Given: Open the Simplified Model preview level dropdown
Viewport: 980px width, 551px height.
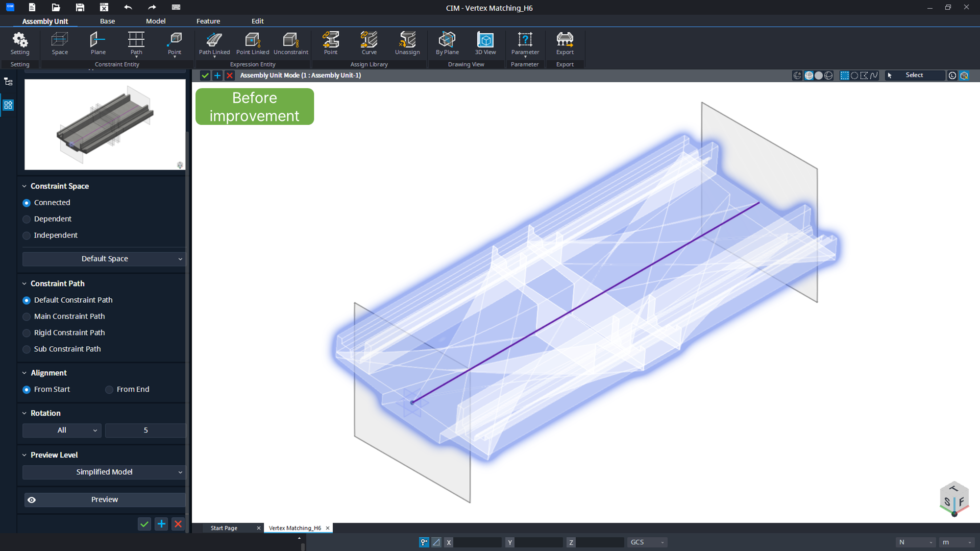Looking at the screenshot, I should pos(104,472).
